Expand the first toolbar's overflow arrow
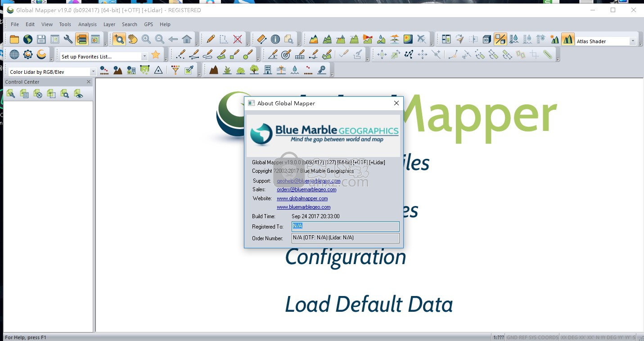 pos(106,44)
